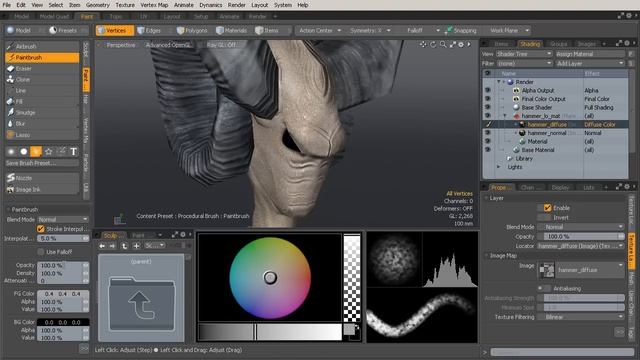
Task: Switch to Materials selection mode
Action: (231, 31)
